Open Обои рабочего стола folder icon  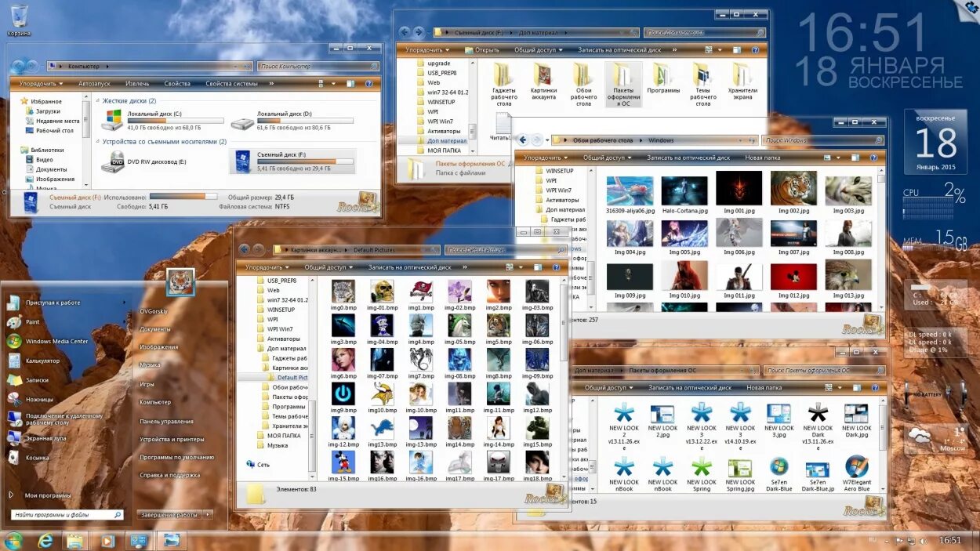[x=583, y=85]
